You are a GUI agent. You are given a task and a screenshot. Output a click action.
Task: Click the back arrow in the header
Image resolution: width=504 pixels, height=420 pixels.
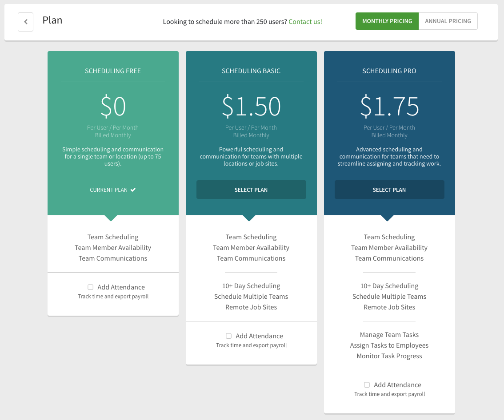click(x=25, y=22)
